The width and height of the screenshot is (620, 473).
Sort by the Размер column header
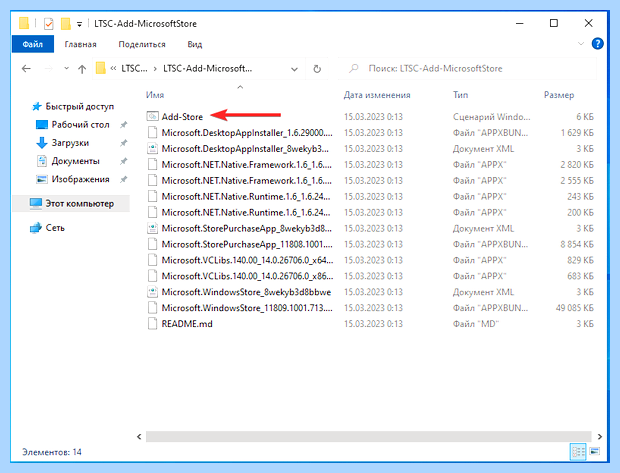pos(559,95)
